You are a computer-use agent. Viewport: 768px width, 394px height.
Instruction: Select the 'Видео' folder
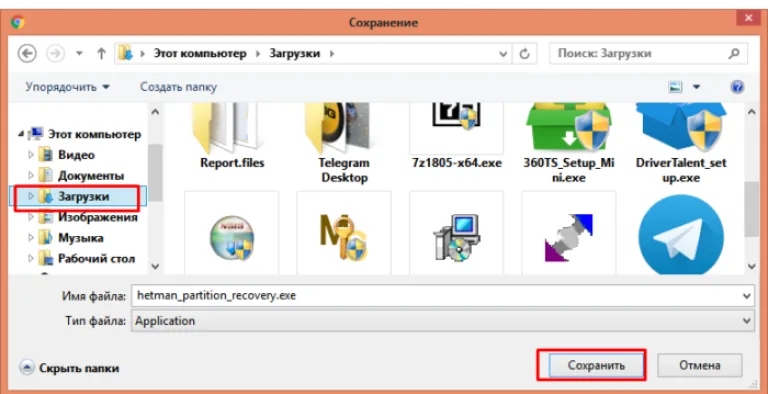pyautogui.click(x=76, y=155)
